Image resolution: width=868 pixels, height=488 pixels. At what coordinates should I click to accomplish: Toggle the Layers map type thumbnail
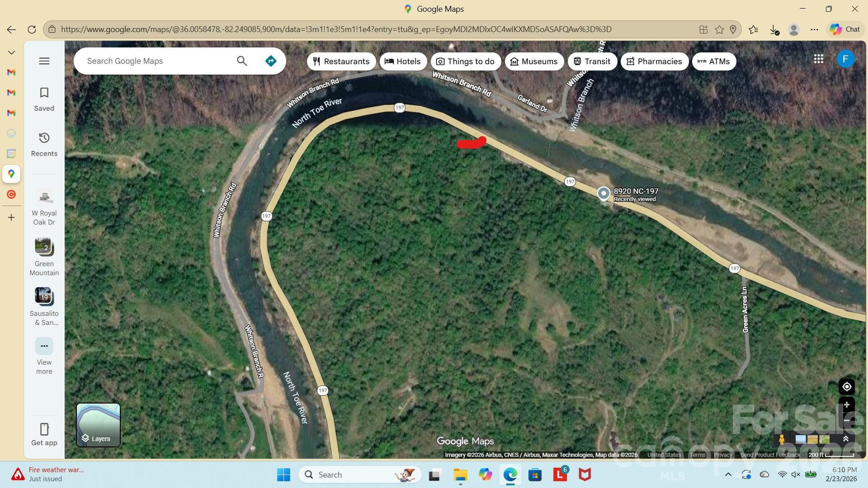tap(98, 425)
